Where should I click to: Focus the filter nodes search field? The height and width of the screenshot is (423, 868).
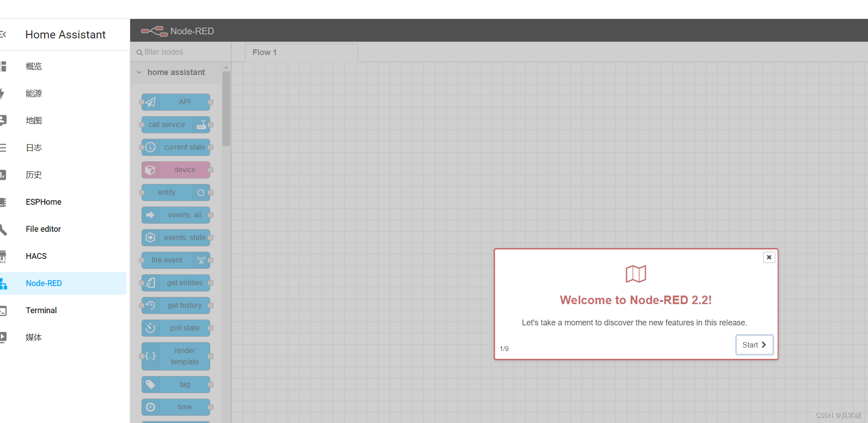(x=181, y=52)
